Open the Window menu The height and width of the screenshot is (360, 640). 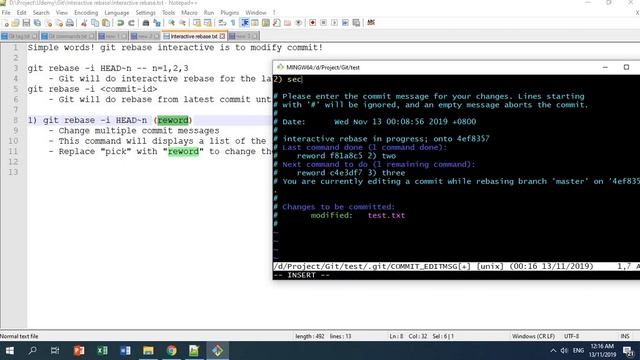[x=256, y=13]
